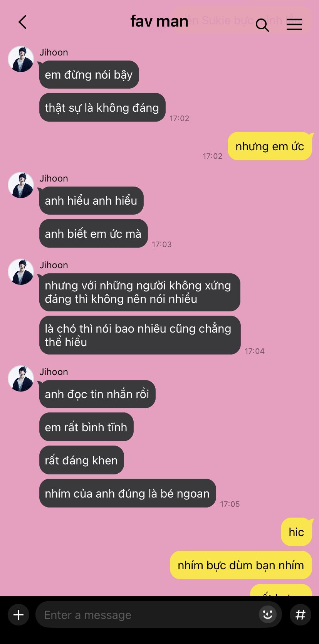This screenshot has width=319, height=644.
Task: Tap the 'nhím của anh đúng là bé ngoan' message
Action: 128,493
